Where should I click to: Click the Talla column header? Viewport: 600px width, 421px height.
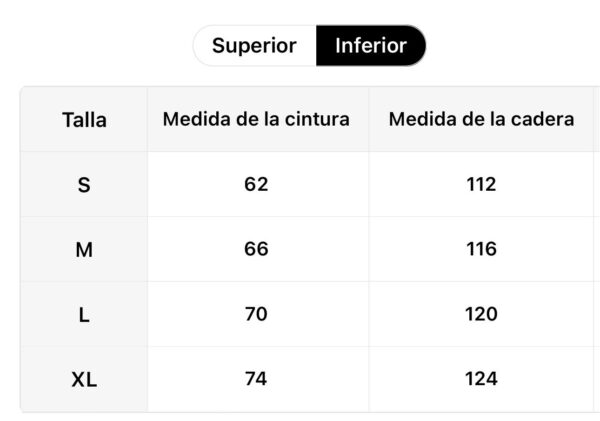click(x=84, y=120)
